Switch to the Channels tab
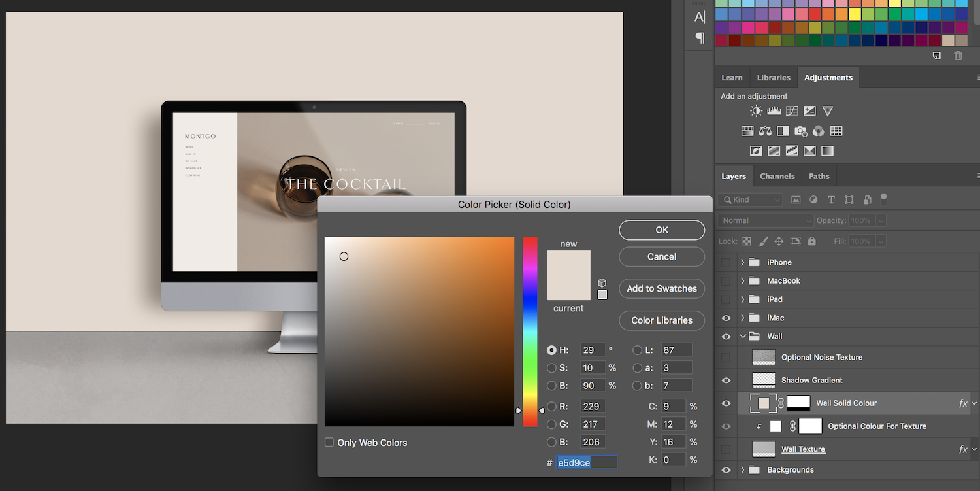The width and height of the screenshot is (980, 491). (x=777, y=176)
